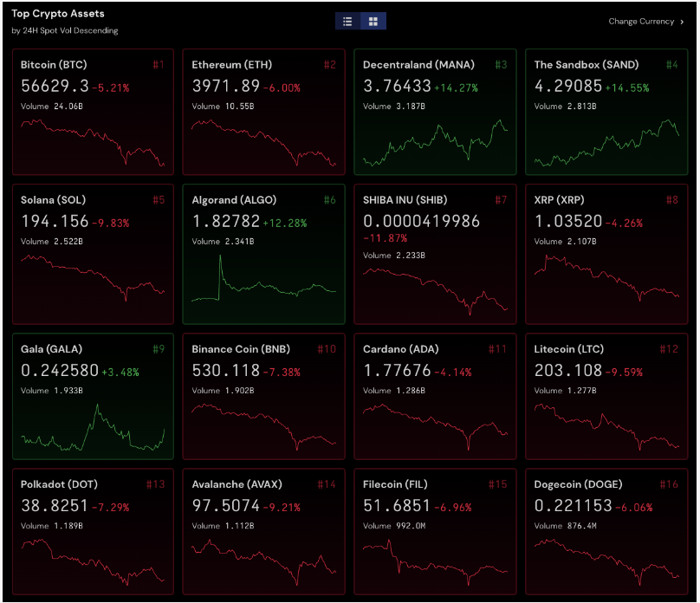This screenshot has width=700, height=603.
Task: Open the Algorand (ALGO) card title
Action: click(234, 200)
